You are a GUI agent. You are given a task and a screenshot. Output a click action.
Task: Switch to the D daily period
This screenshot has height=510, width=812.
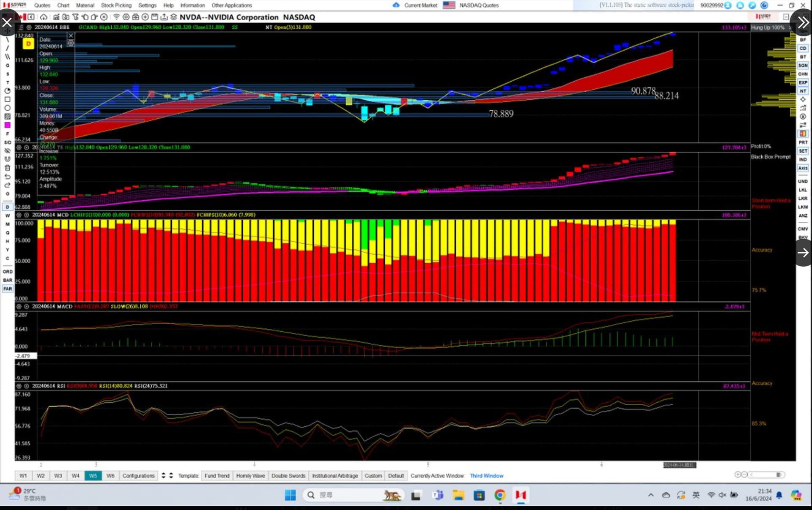[x=7, y=207]
